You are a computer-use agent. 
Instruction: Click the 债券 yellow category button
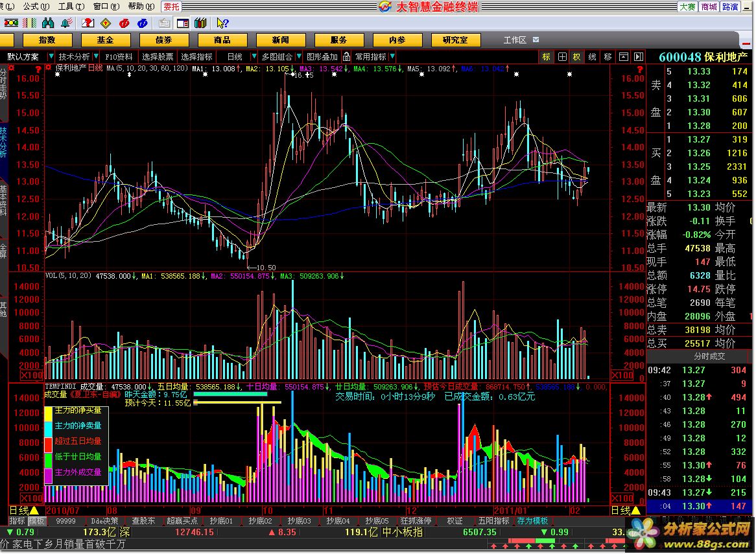pos(163,40)
